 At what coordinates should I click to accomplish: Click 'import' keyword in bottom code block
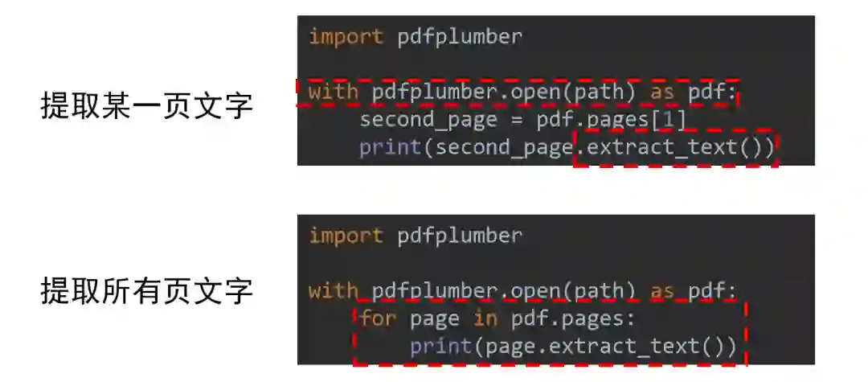[x=346, y=236]
